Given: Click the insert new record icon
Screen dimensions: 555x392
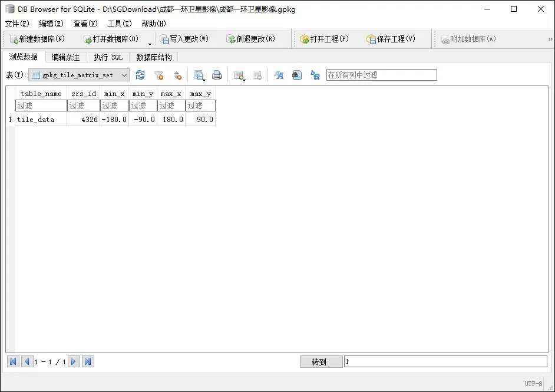Looking at the screenshot, I should (240, 75).
